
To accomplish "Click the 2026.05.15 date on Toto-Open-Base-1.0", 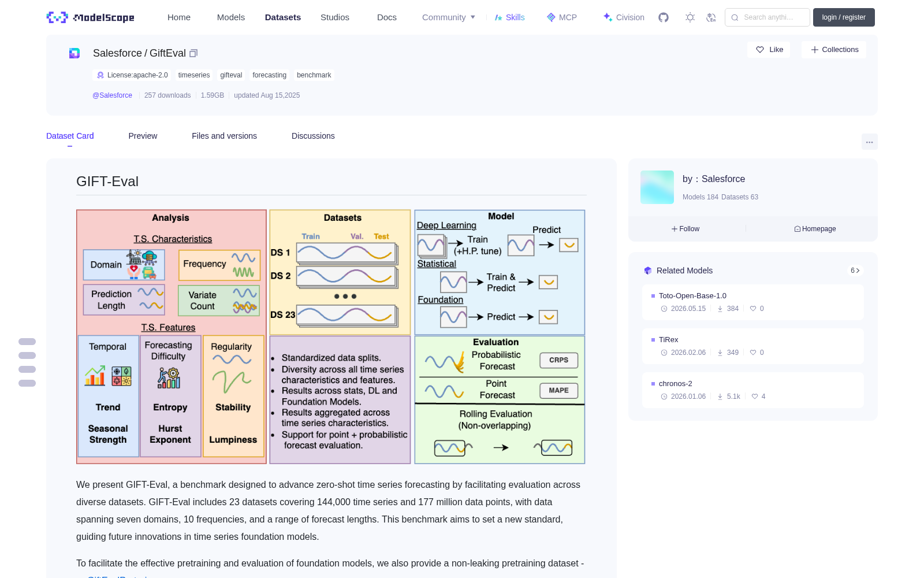I will pos(688,309).
